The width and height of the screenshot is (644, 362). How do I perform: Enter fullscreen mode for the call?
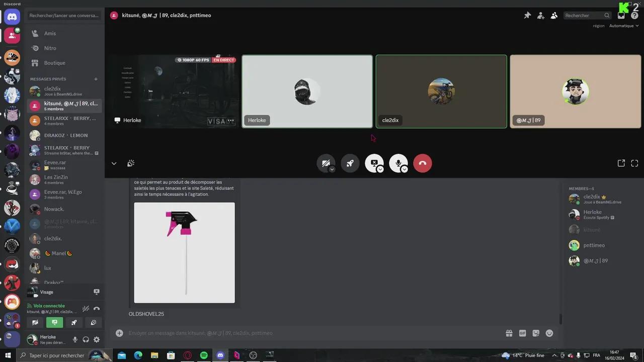click(x=634, y=163)
